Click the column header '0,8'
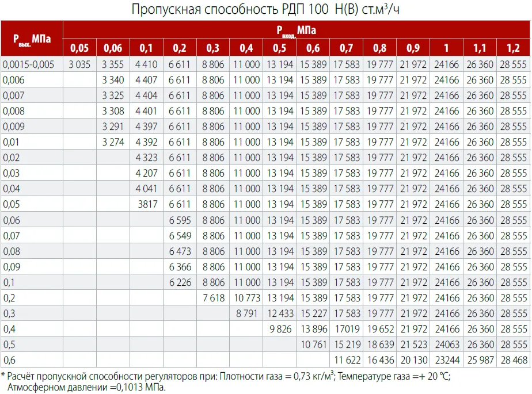The width and height of the screenshot is (532, 394). 379,48
